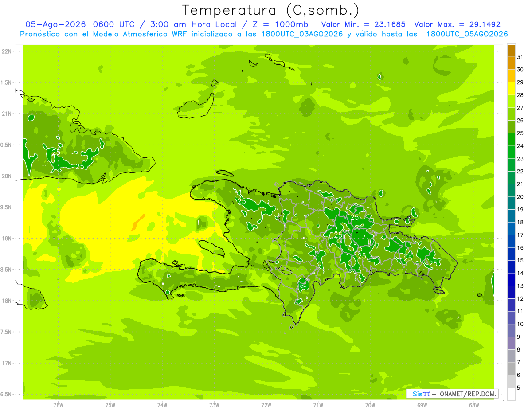Click the "18N" latitude label
532x411 pixels.
(7, 301)
